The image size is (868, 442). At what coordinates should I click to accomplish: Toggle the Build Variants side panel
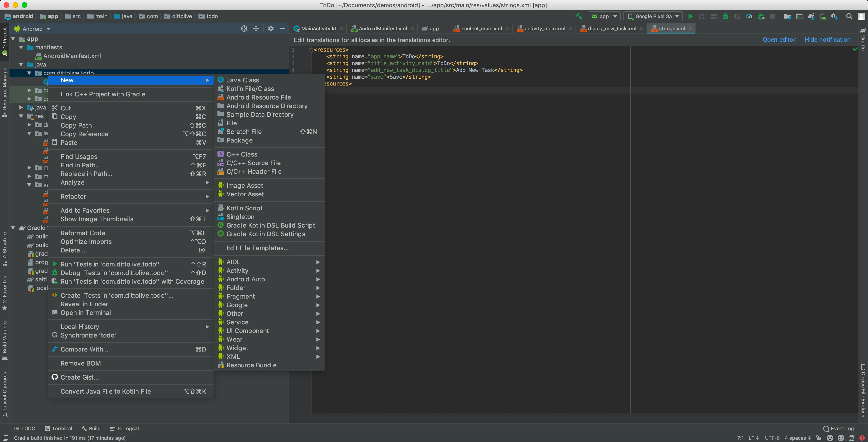coord(4,340)
